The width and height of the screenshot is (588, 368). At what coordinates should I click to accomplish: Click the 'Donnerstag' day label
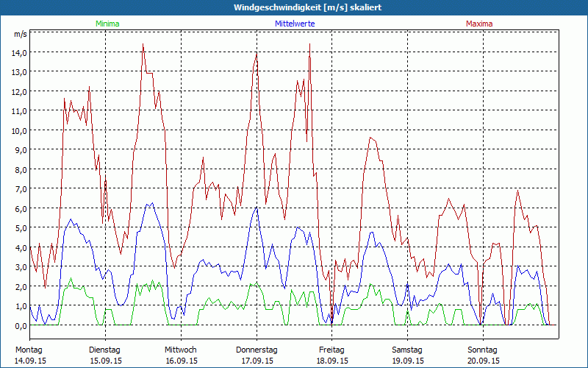click(x=257, y=350)
